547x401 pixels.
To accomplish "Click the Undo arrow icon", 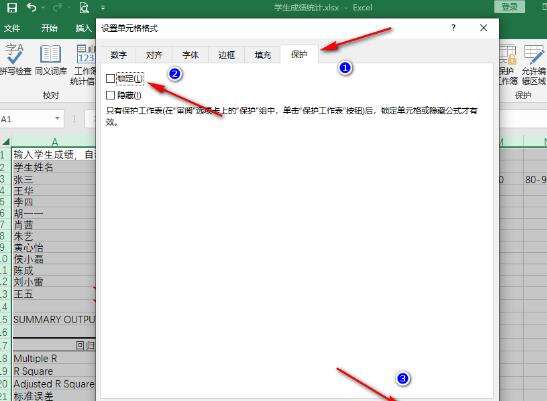I will point(31,7).
